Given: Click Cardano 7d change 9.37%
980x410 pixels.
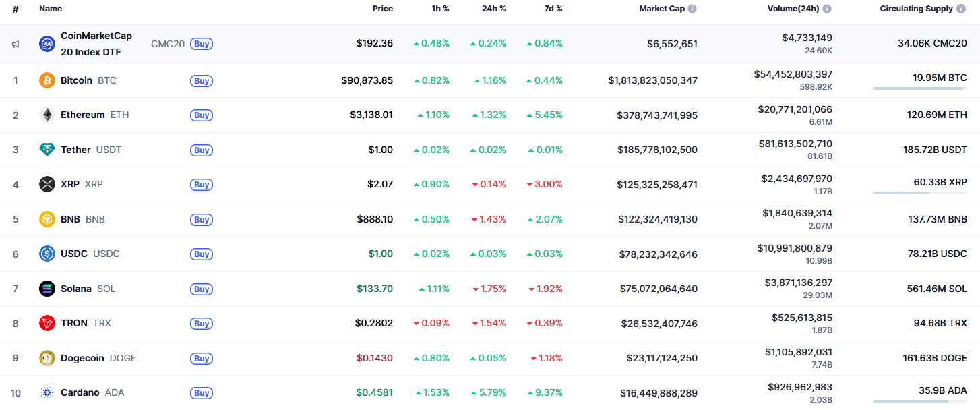Looking at the screenshot, I should click(545, 392).
